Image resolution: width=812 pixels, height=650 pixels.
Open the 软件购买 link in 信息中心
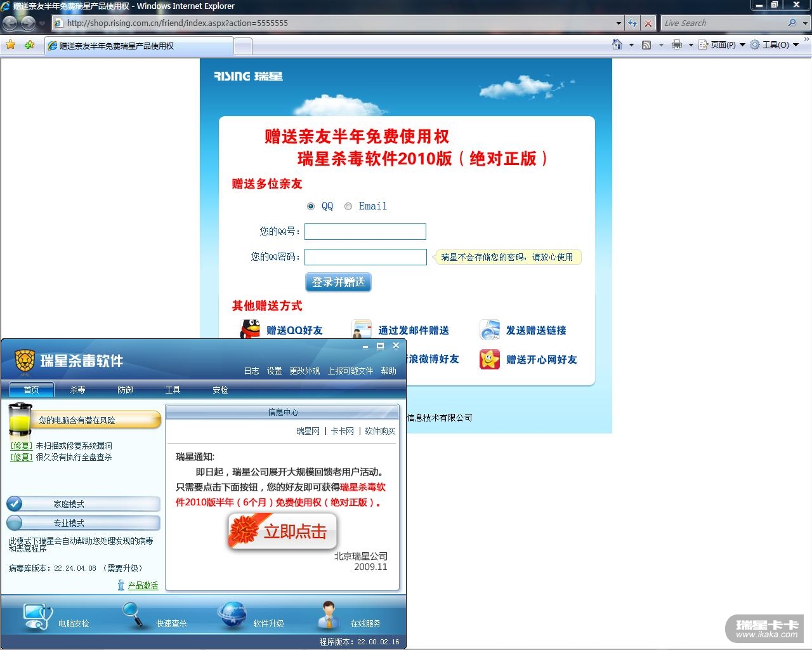380,431
